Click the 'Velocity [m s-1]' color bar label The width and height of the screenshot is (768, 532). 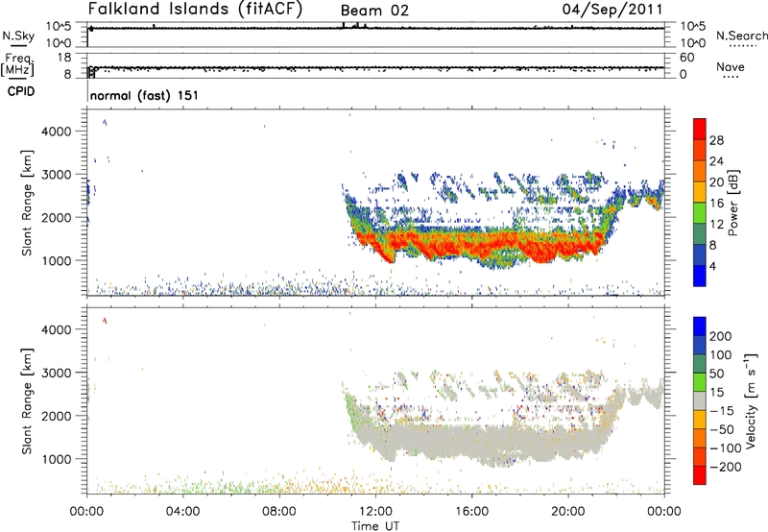(751, 400)
